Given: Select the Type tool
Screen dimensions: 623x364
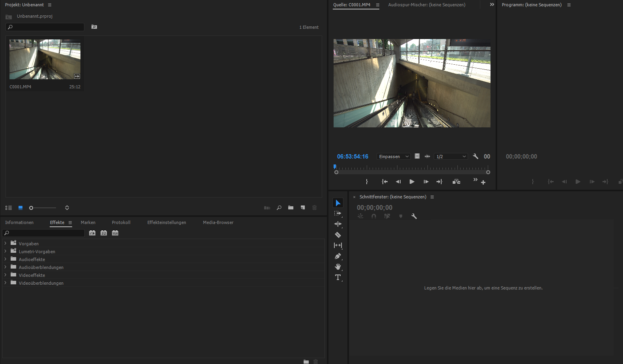Looking at the screenshot, I should coord(338,277).
